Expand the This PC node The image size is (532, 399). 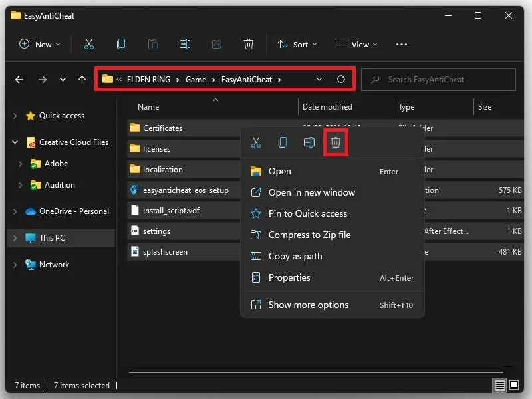click(x=15, y=238)
